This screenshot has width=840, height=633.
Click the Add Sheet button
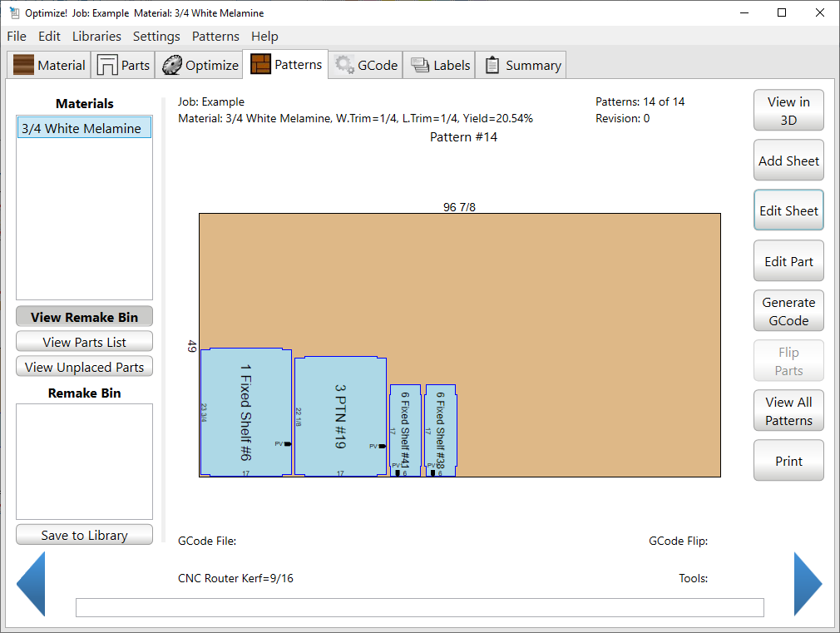[x=788, y=161]
